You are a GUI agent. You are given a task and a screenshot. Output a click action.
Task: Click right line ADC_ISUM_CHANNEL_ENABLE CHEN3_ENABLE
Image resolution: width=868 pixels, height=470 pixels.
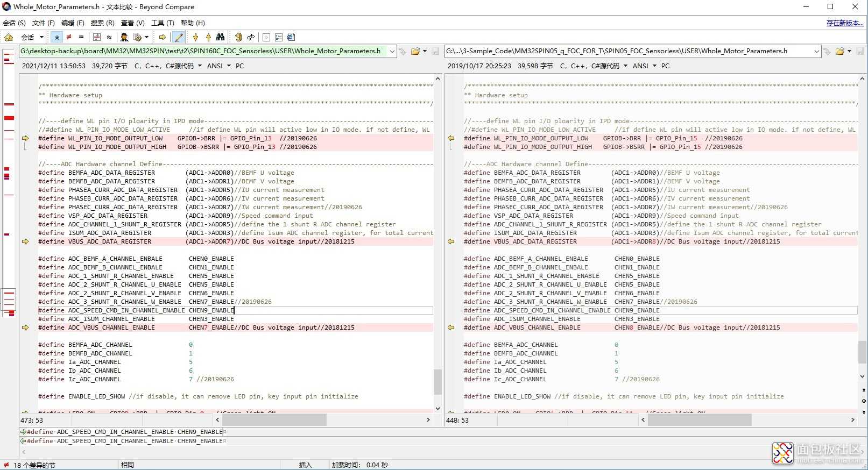(562, 319)
